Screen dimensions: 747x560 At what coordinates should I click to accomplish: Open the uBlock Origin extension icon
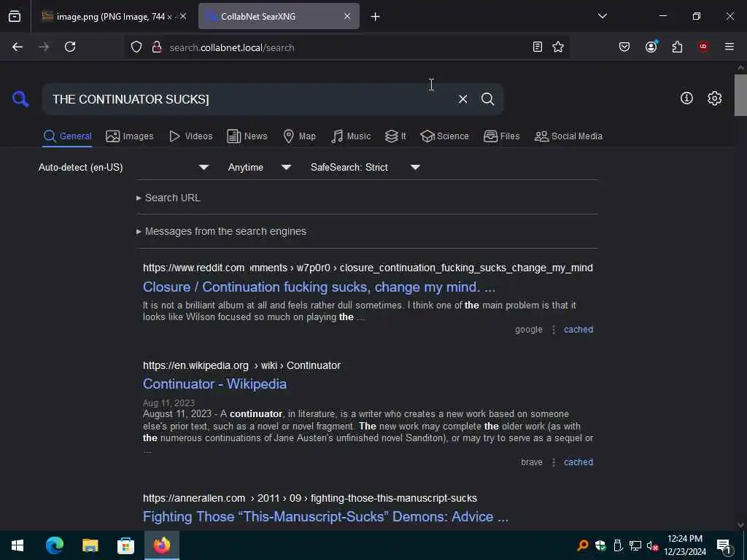point(703,47)
